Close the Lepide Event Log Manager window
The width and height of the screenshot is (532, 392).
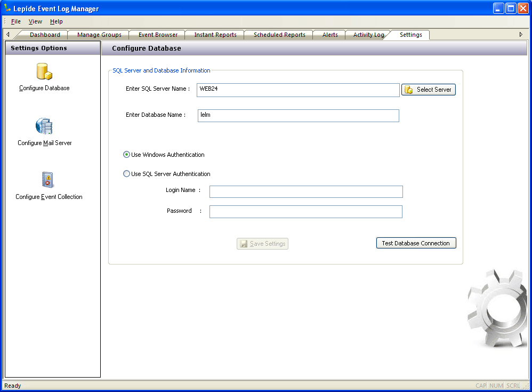point(523,8)
